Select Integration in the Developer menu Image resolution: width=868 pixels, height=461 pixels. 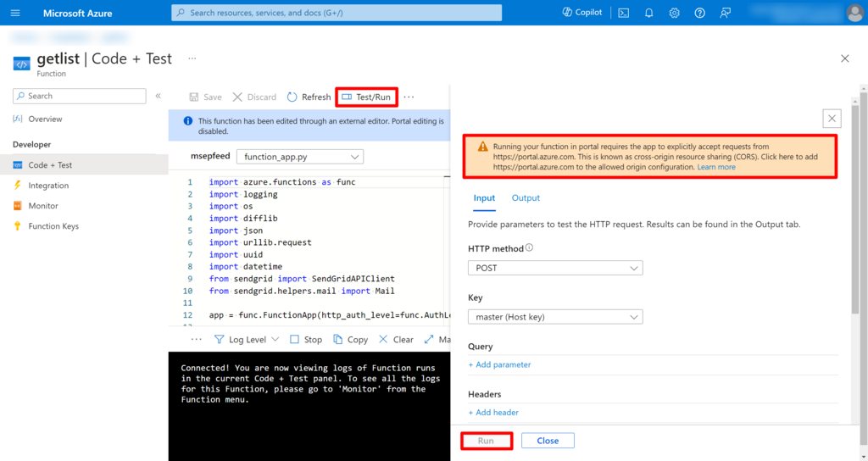click(48, 186)
